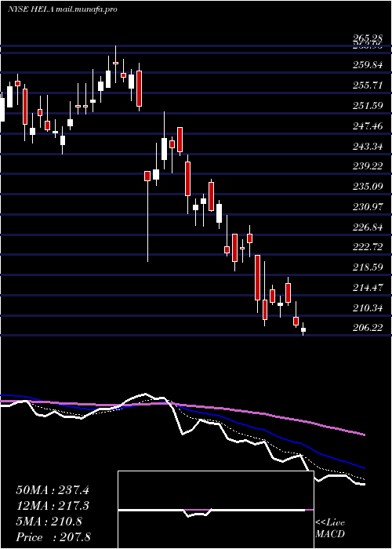
Task: Click the 226.84 price axis label
Action: 368,227
